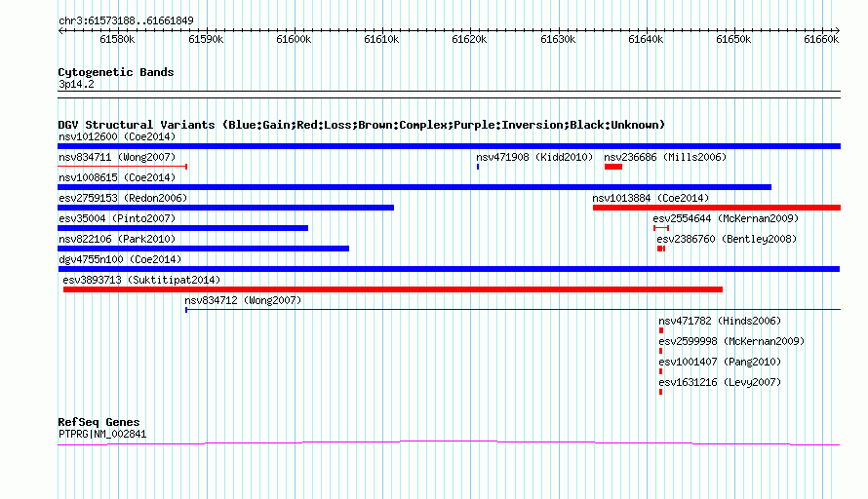
Task: Click the 61660k ruler tick label
Action: (821, 39)
